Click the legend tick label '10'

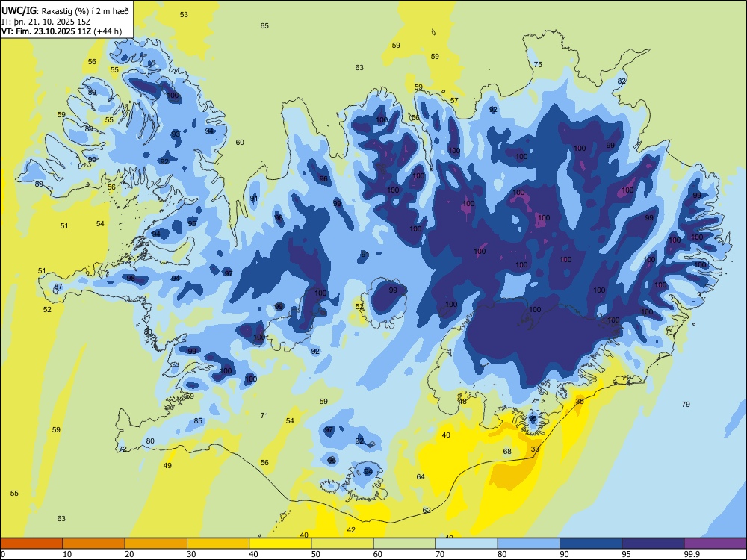(x=67, y=554)
